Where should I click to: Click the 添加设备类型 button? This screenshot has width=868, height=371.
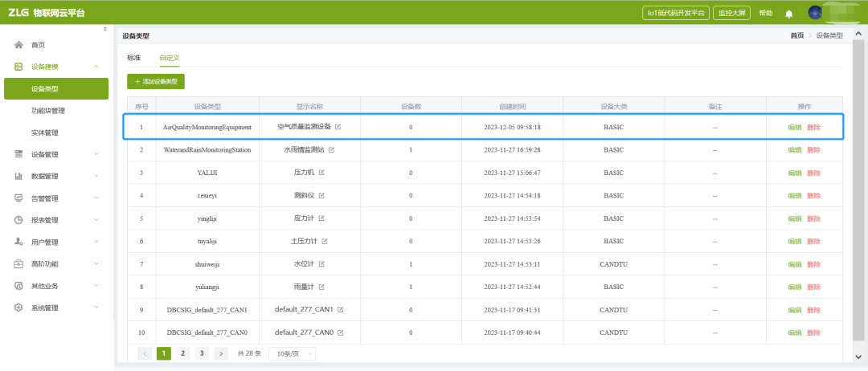[x=156, y=81]
